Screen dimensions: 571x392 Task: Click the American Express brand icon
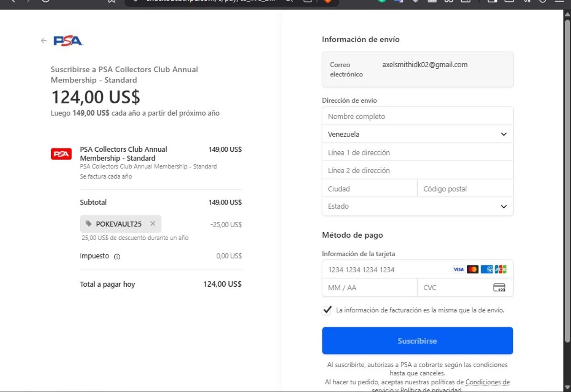[x=487, y=269]
